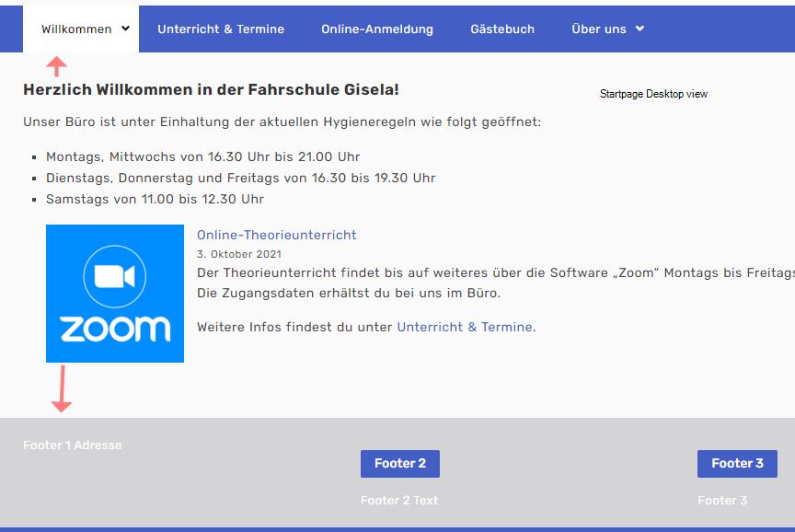Select the Footer 1 Adresse text
This screenshot has height=532, width=795.
(73, 445)
